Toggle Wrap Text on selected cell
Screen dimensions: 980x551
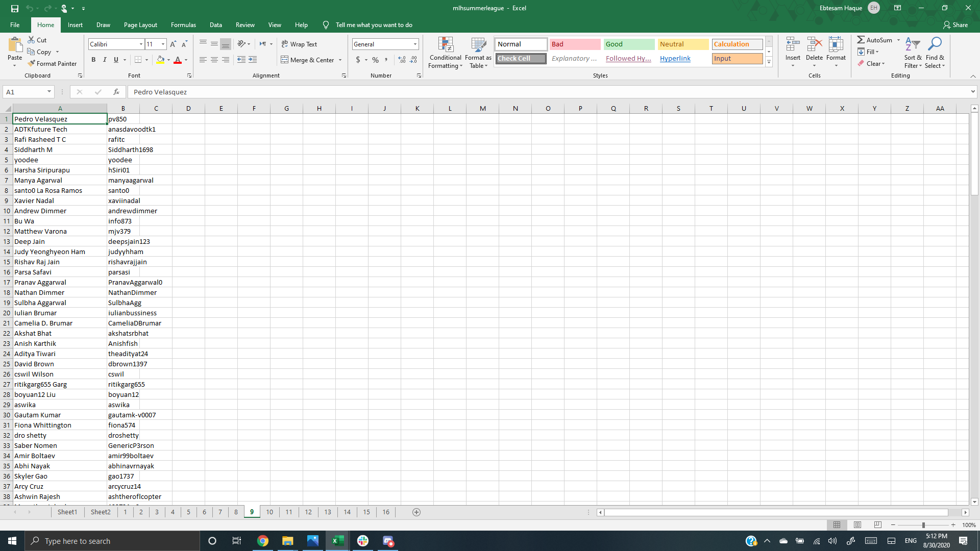(x=299, y=44)
